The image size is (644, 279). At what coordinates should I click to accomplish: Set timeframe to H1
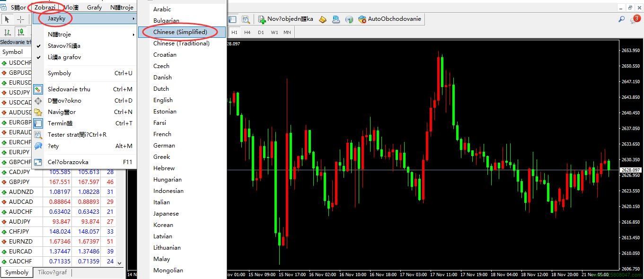tap(235, 32)
